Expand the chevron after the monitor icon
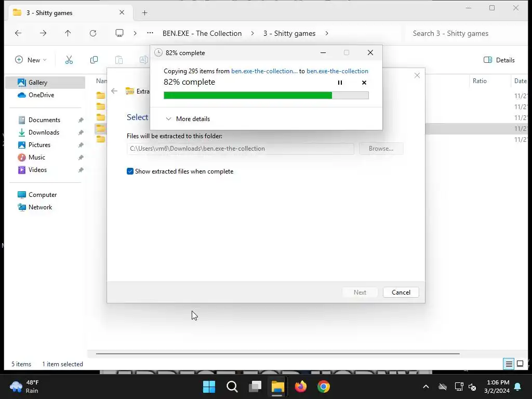This screenshot has height=399, width=532. (135, 33)
